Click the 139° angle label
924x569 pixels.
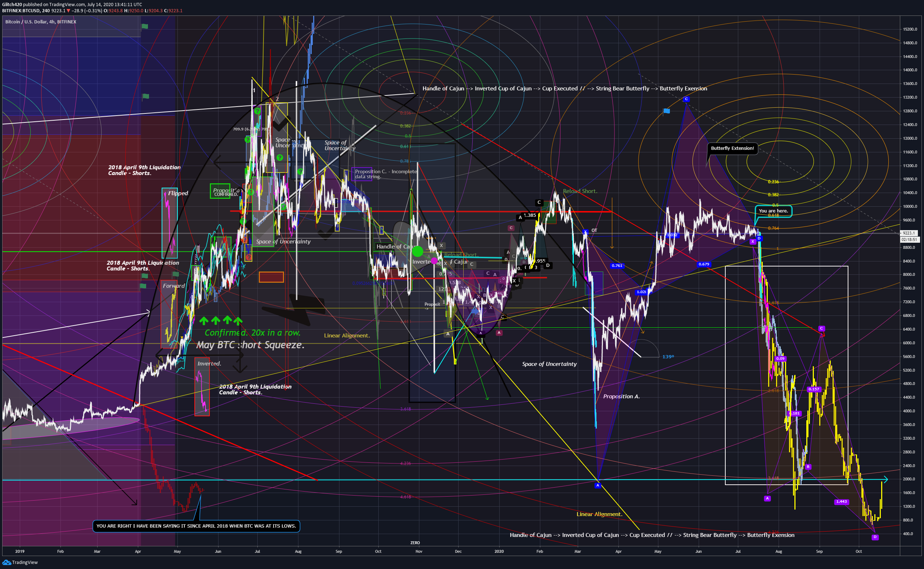668,357
